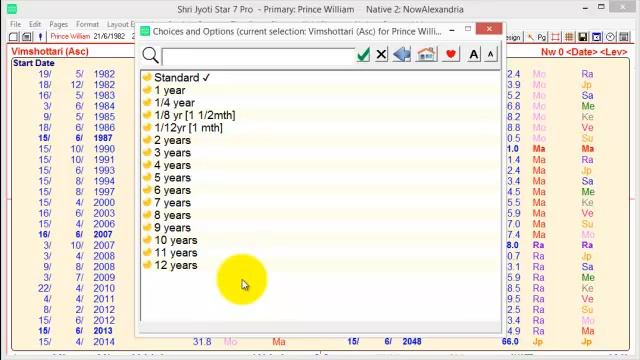Minimize the Choices and Options dialog
Image resolution: width=640 pixels, height=360 pixels.
coord(452,30)
